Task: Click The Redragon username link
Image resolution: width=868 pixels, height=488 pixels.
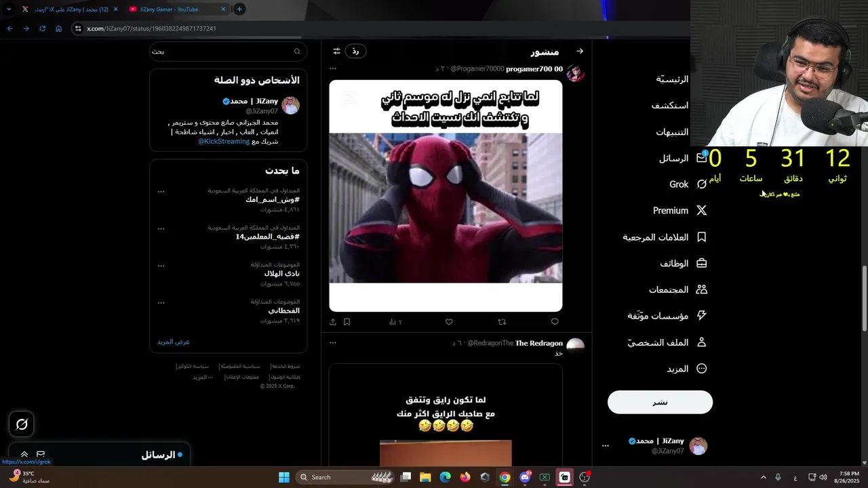Action: (539, 343)
